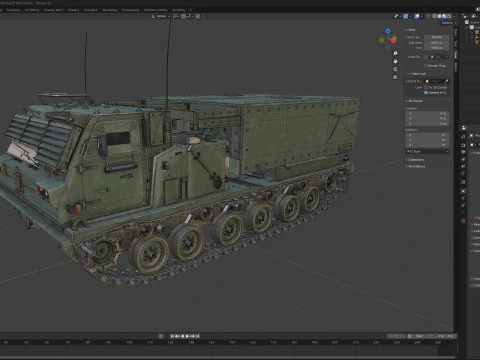Screen dimensions: 480x360
Task: Jump to timeline start frame
Action: coord(173,336)
